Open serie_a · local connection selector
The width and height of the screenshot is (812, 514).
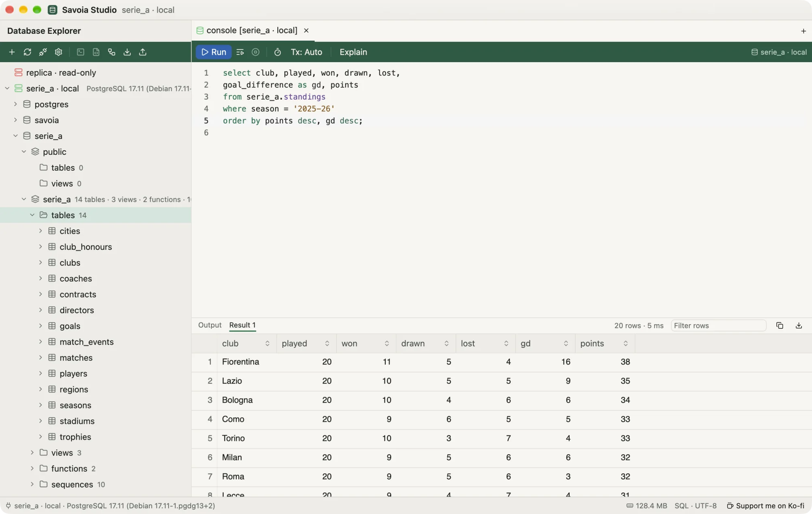point(779,52)
